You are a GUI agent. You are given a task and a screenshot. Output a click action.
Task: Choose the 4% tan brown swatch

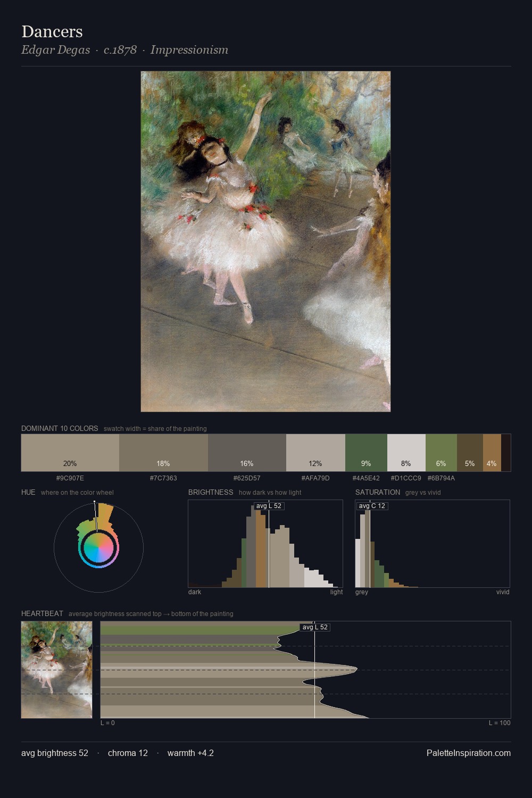coord(492,453)
